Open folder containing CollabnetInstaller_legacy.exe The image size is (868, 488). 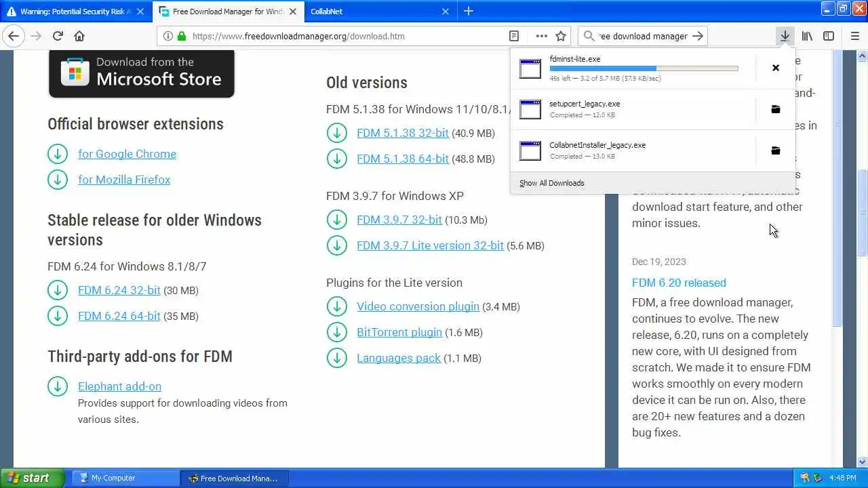click(776, 150)
